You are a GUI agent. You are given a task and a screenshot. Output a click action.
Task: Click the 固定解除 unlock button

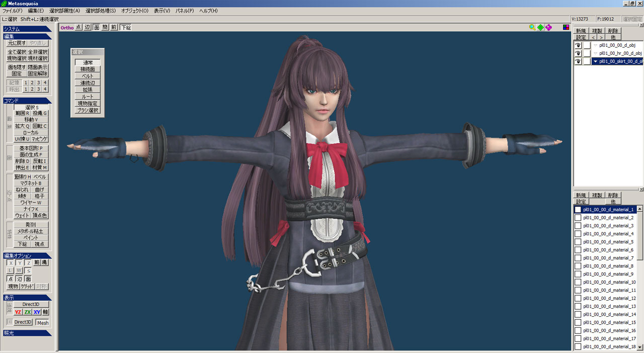click(38, 74)
